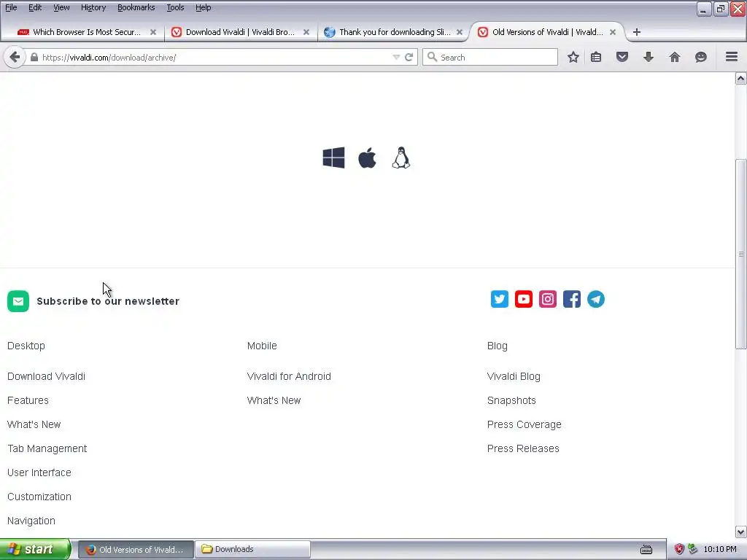Screen dimensions: 747x560
Task: Open the History menu
Action: [93, 7]
